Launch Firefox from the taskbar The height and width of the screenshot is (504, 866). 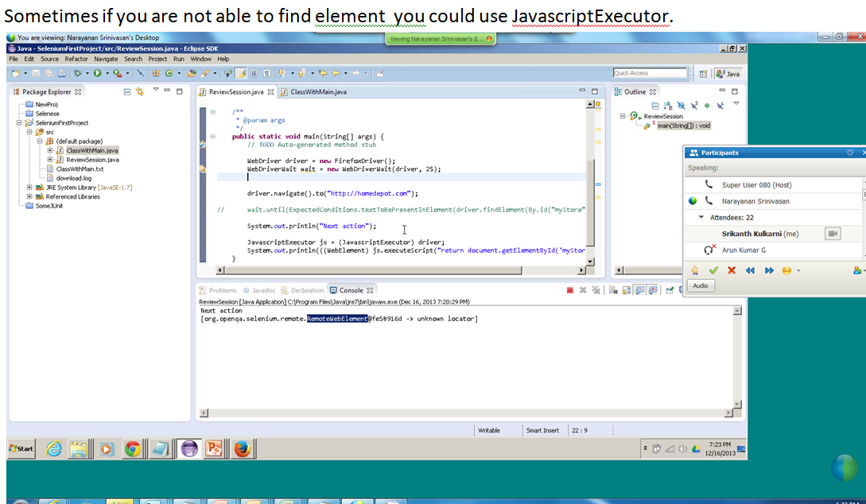243,448
